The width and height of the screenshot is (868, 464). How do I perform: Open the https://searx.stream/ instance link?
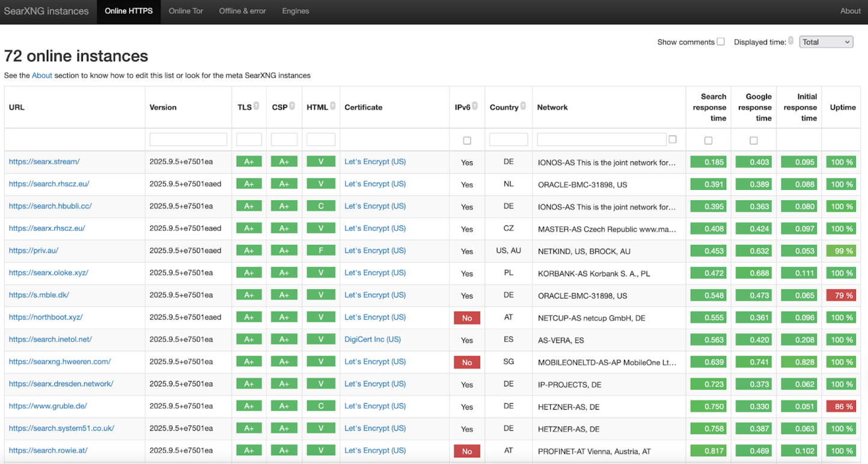pos(44,162)
